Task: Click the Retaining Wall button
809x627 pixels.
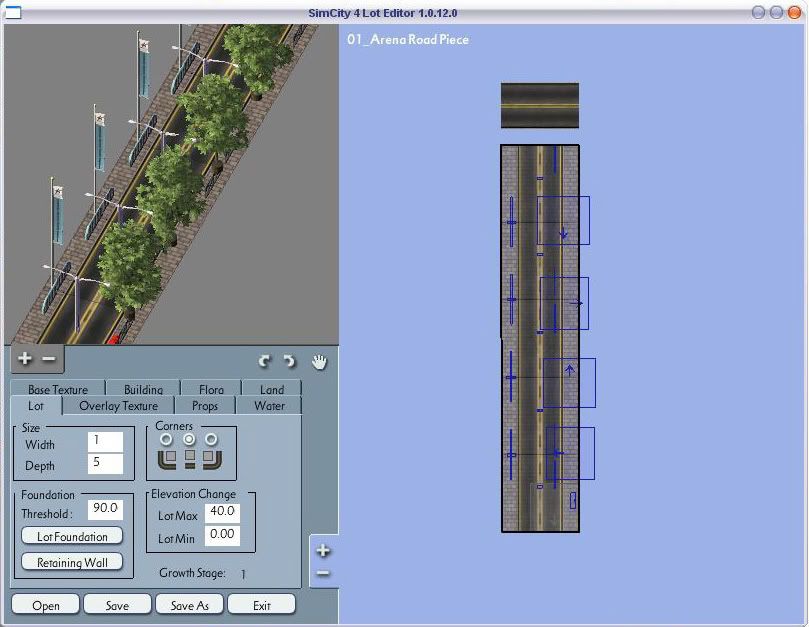Action: [72, 562]
